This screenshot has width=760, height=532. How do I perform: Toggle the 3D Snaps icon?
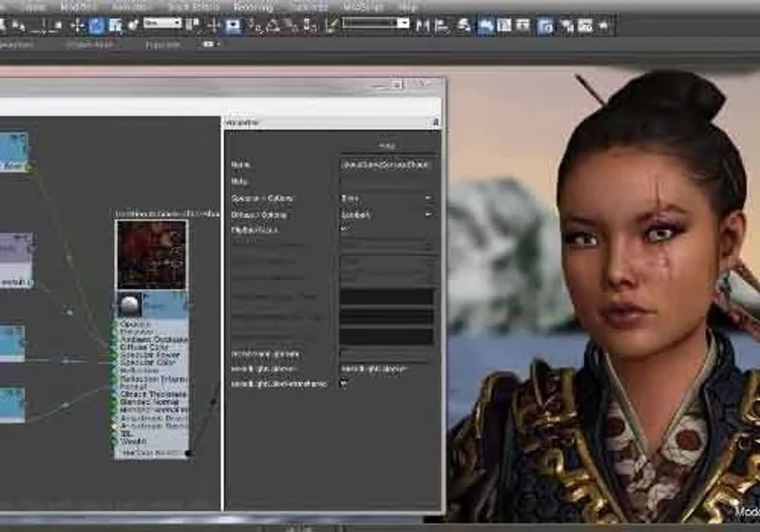pos(255,26)
